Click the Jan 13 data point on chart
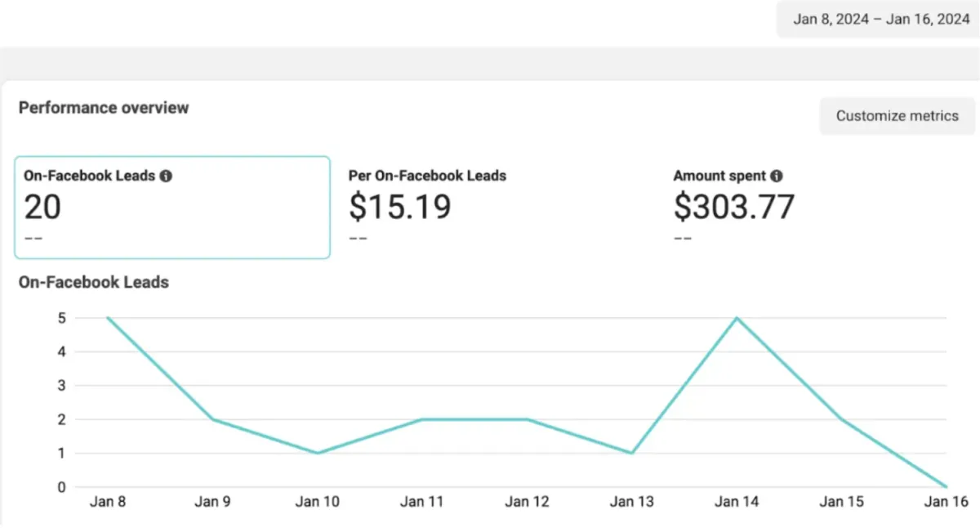The height and width of the screenshot is (528, 980). pyautogui.click(x=631, y=453)
